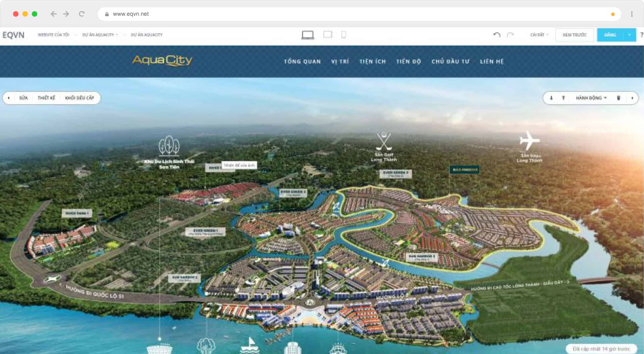Click the redo arrow icon

point(510,35)
